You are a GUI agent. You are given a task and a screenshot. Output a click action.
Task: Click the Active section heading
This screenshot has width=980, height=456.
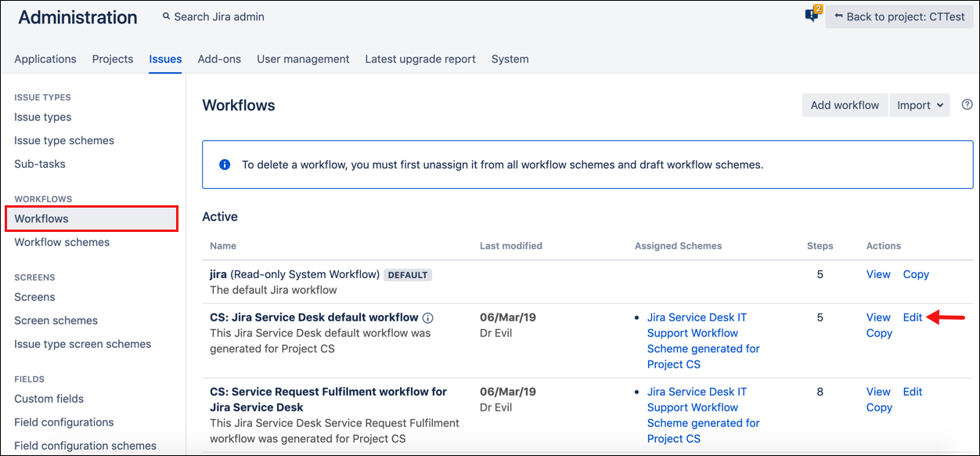click(x=220, y=216)
